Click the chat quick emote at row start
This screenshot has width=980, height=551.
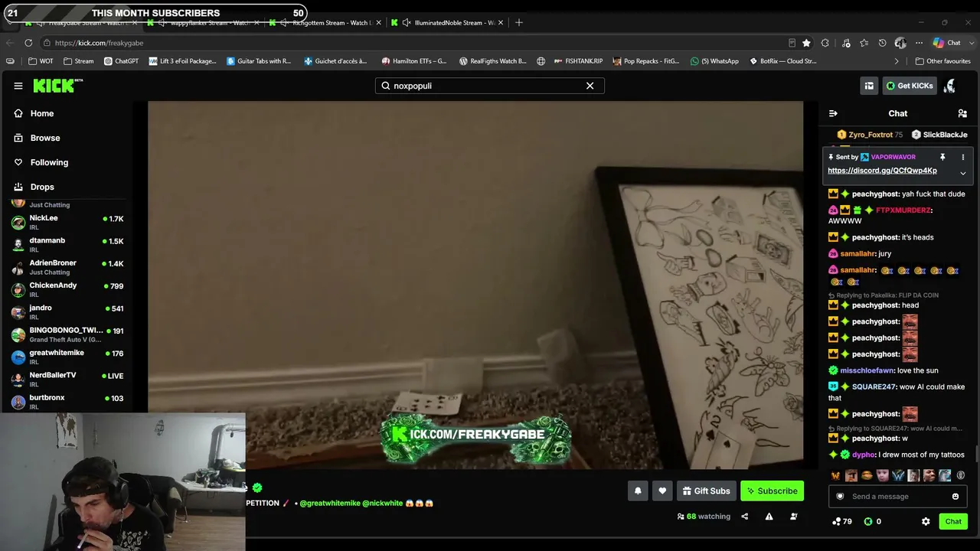click(x=835, y=475)
